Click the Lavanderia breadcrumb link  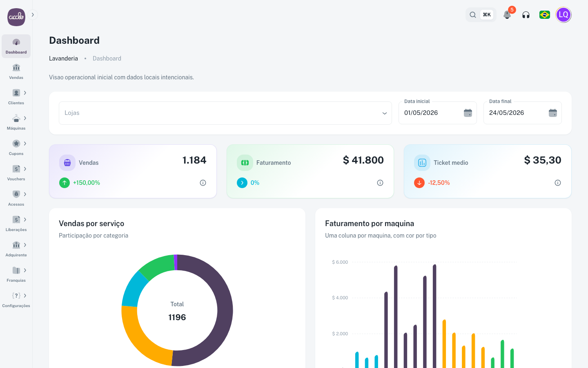[x=63, y=58]
